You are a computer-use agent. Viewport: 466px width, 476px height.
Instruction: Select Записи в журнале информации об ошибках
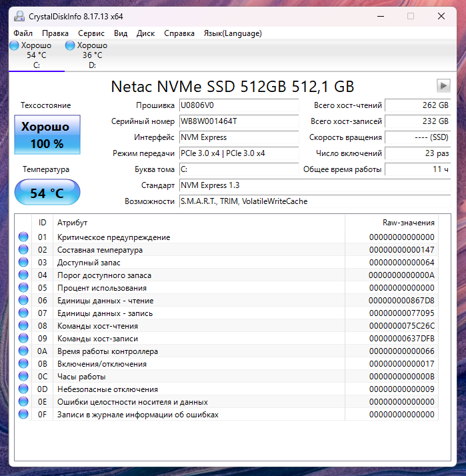coord(138,415)
